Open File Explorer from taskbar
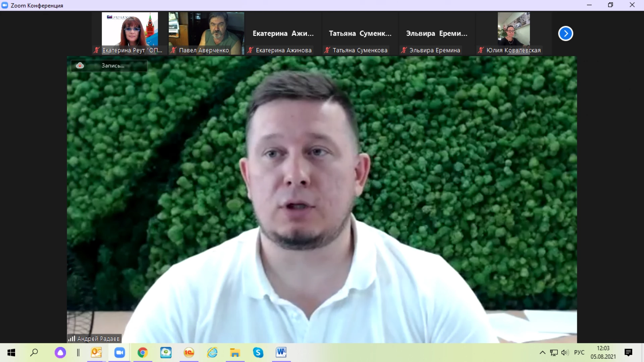 tap(235, 353)
